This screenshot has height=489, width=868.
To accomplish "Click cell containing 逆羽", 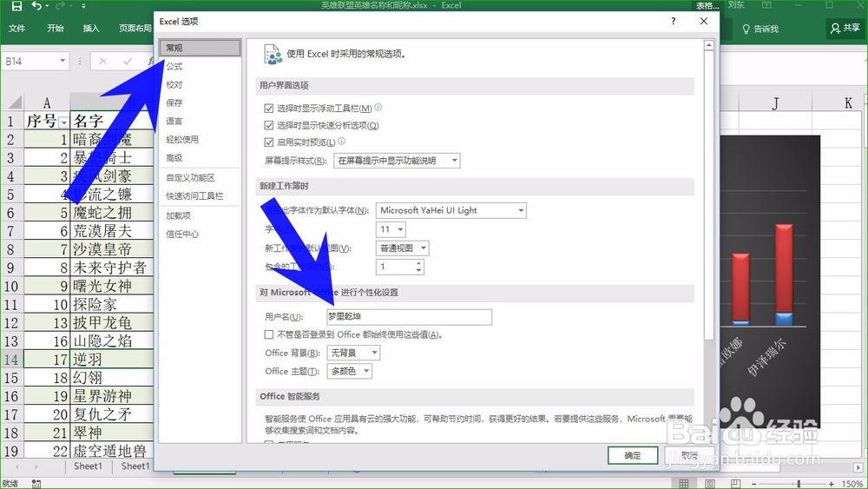I will (112, 360).
